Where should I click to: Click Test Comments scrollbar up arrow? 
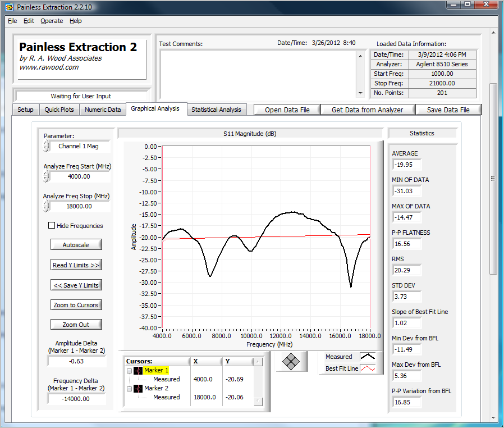pyautogui.click(x=361, y=56)
